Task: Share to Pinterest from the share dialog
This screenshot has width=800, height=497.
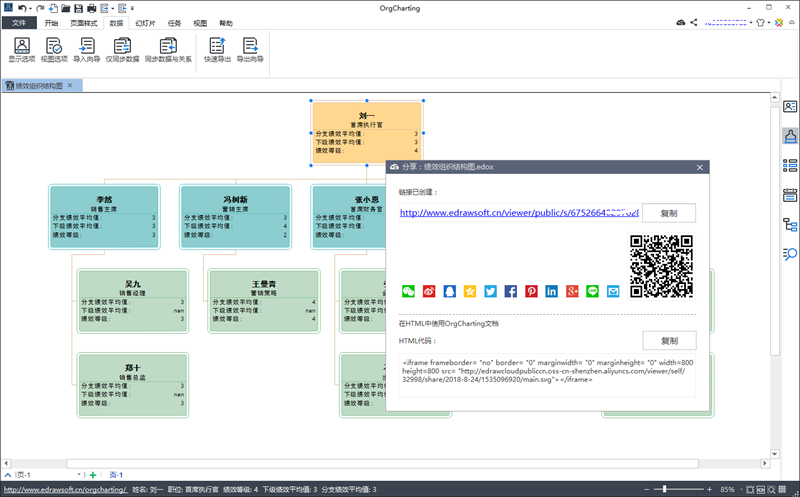Action: pos(531,291)
